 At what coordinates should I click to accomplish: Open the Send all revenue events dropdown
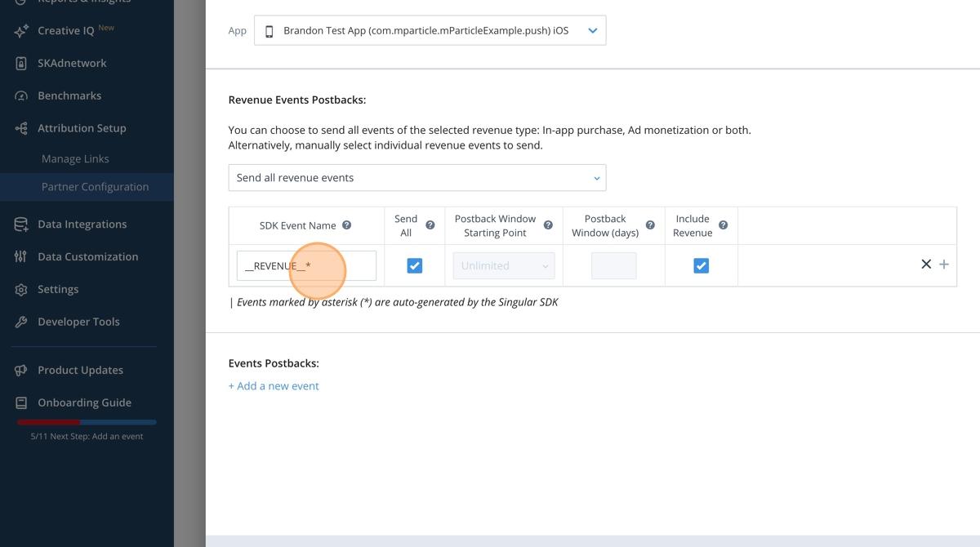(417, 177)
